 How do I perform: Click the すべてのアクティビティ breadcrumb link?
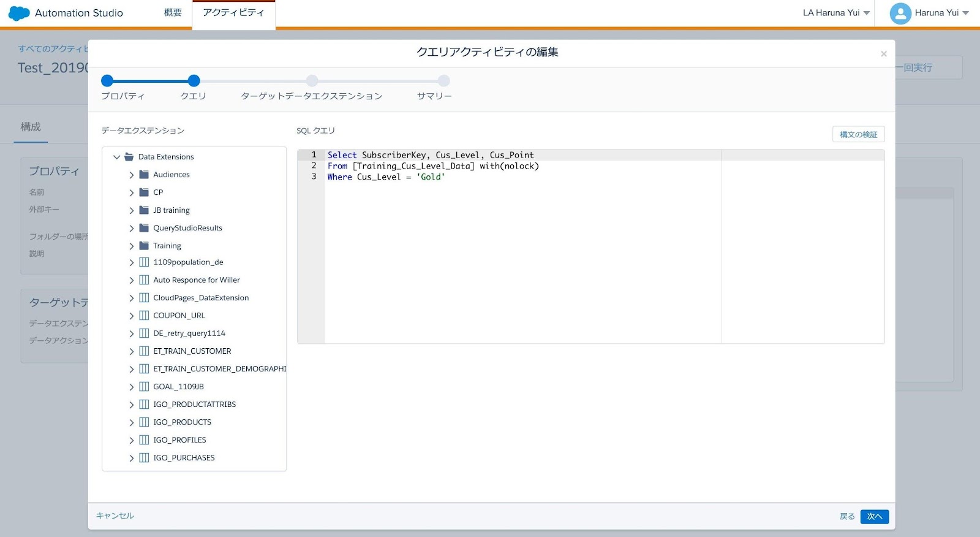click(x=53, y=49)
